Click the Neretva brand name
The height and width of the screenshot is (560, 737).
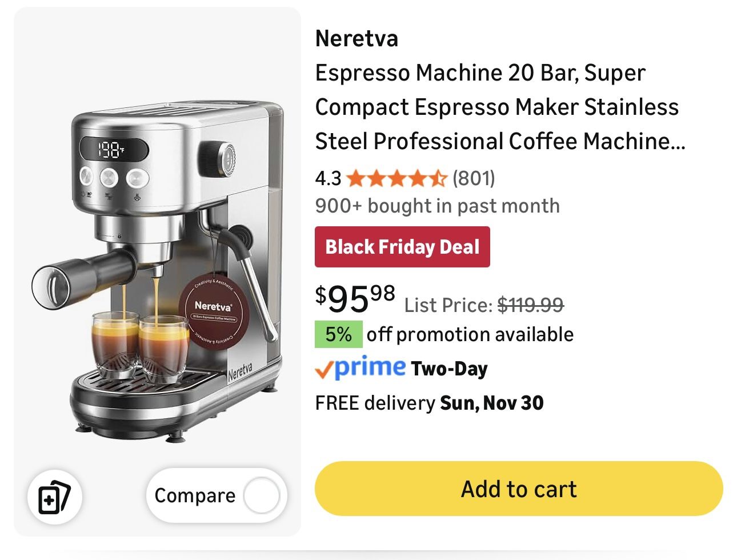356,39
